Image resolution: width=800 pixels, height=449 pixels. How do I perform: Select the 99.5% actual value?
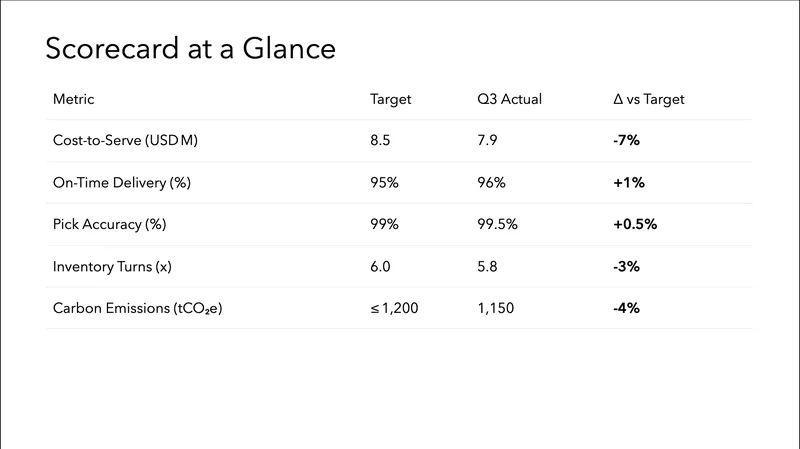coord(498,224)
